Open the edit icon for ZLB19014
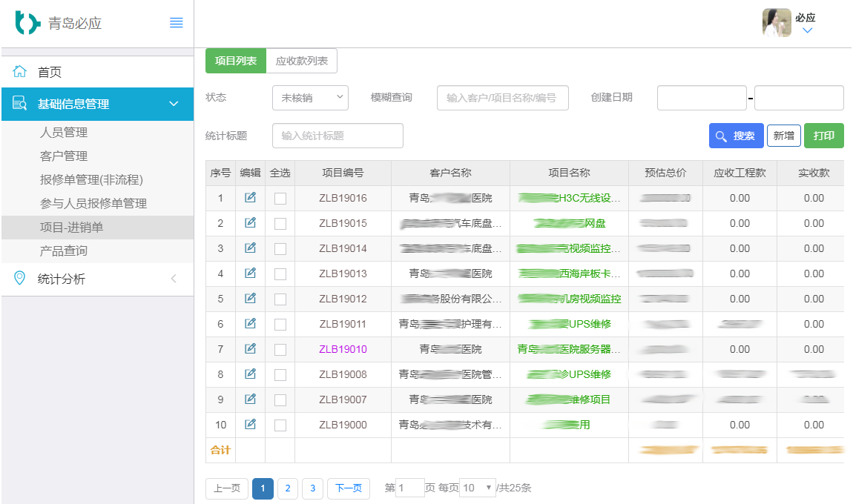 [x=250, y=248]
